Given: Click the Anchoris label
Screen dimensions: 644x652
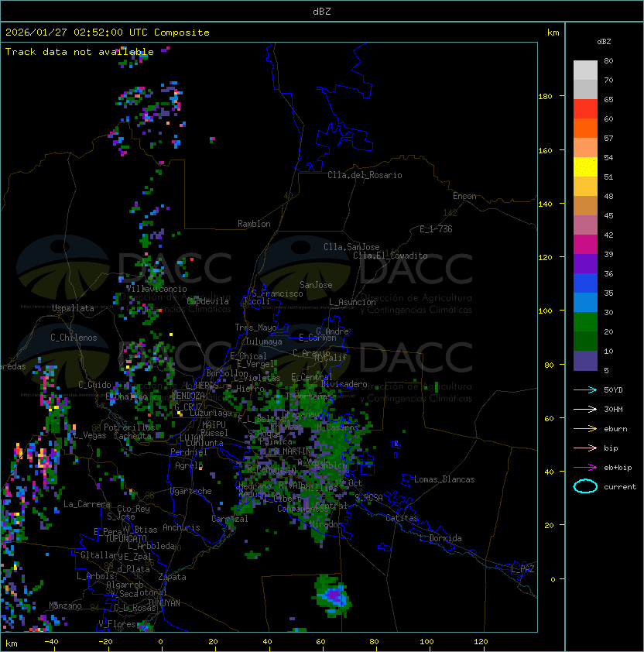Looking at the screenshot, I should tap(181, 527).
